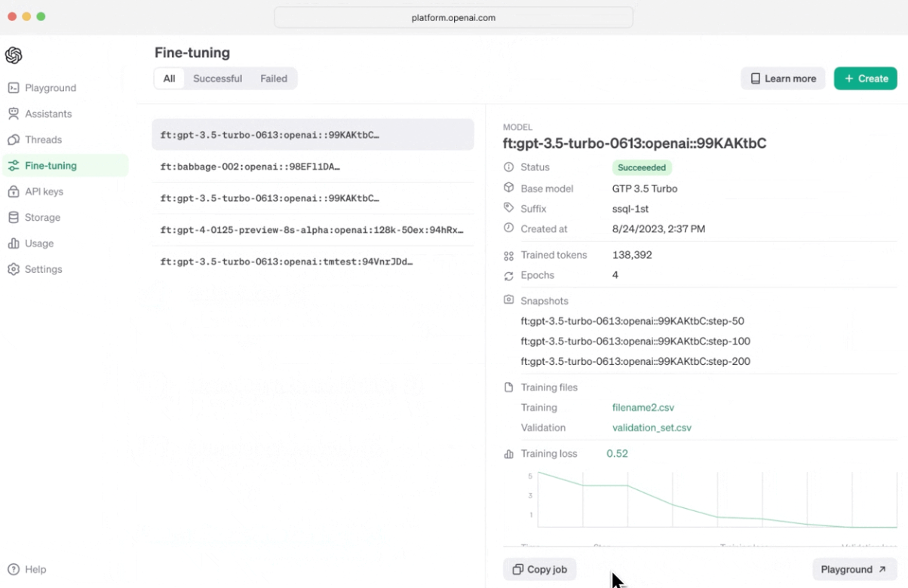Click the OpenAI logo icon
This screenshot has height=588, width=908.
pos(14,55)
